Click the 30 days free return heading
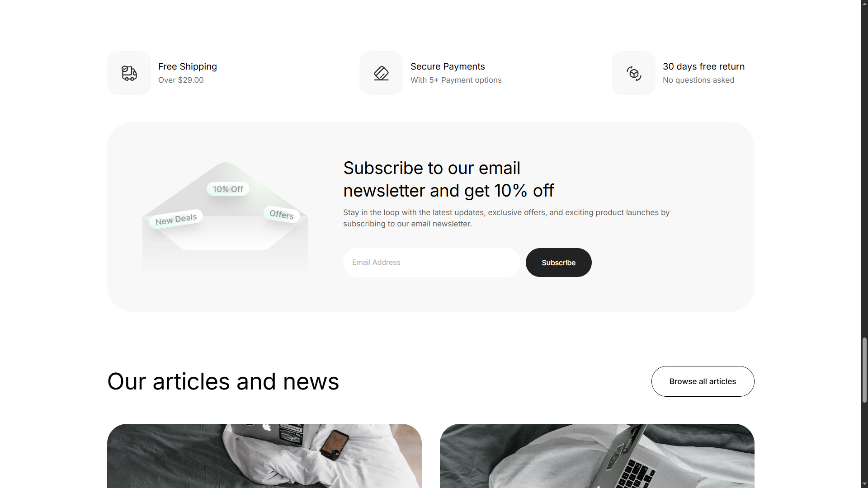This screenshot has height=488, width=868. click(703, 66)
